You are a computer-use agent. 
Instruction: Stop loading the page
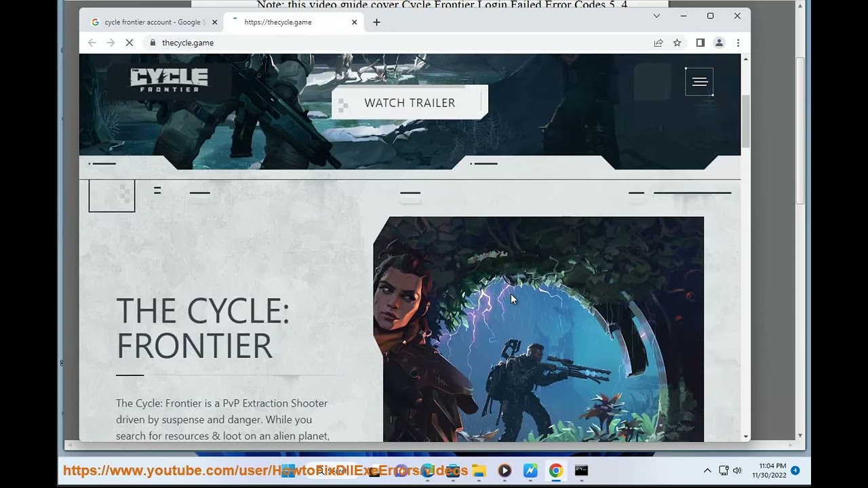pyautogui.click(x=130, y=43)
